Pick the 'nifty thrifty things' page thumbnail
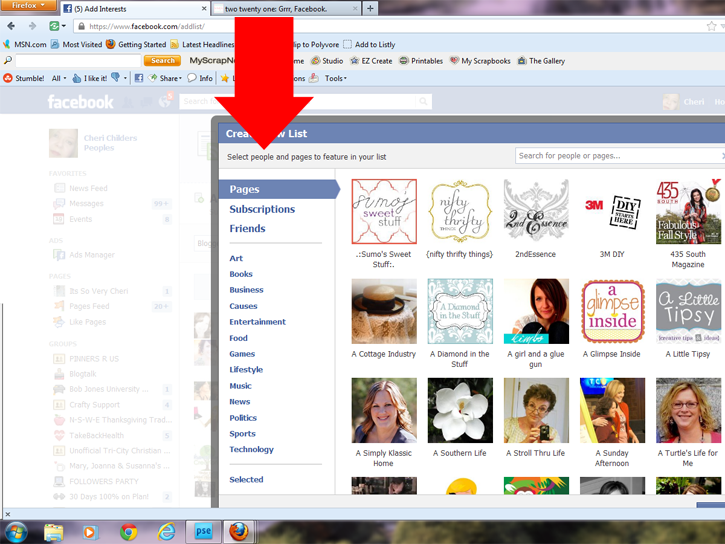This screenshot has height=544, width=725. point(460,211)
